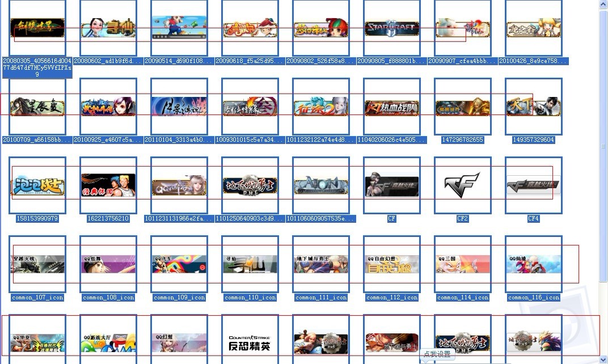
Task: Click the file name 20090805_f888801b...
Action: point(392,61)
